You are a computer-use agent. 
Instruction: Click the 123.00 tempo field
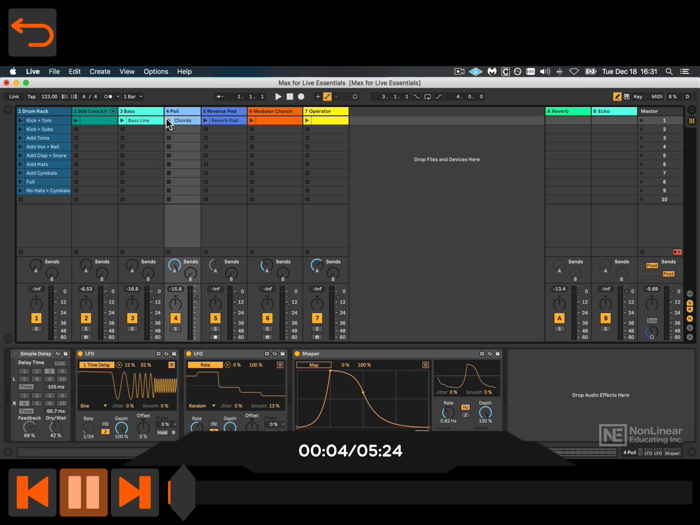[x=49, y=96]
